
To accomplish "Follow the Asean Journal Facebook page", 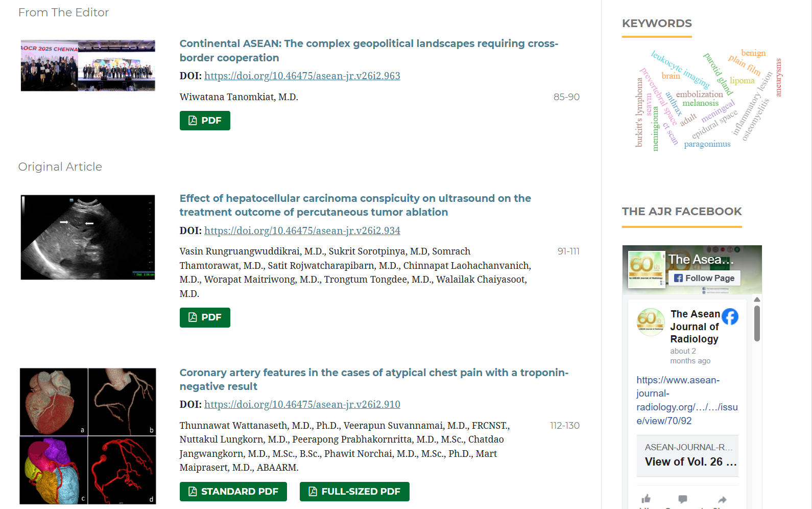I will 704,278.
